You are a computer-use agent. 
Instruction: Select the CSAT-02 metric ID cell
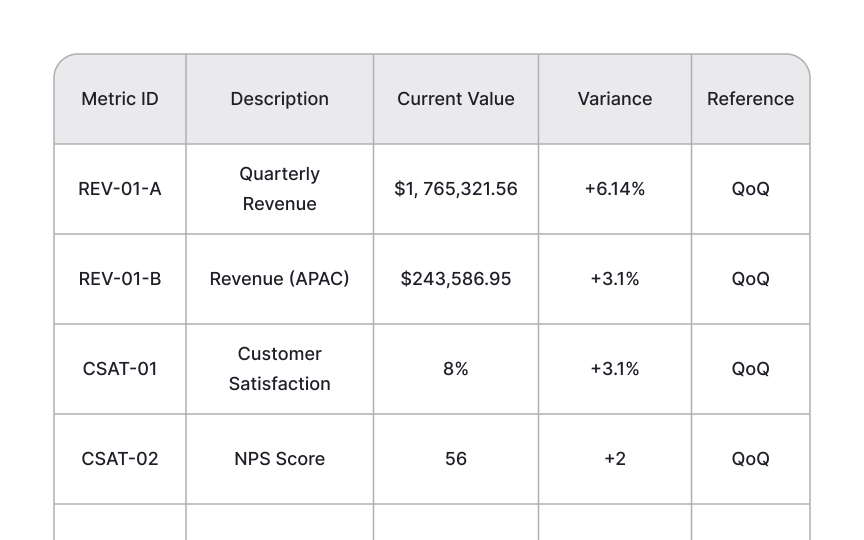120,458
